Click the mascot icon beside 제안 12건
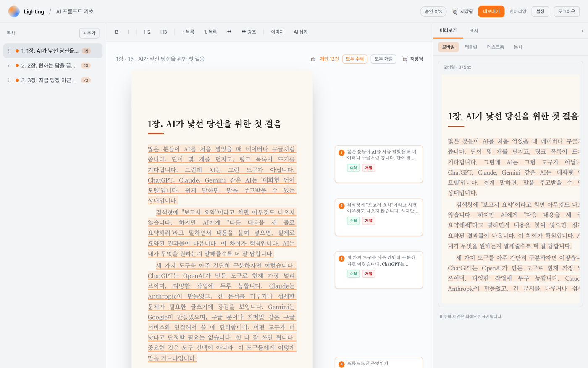The width and height of the screenshot is (588, 368). click(313, 59)
